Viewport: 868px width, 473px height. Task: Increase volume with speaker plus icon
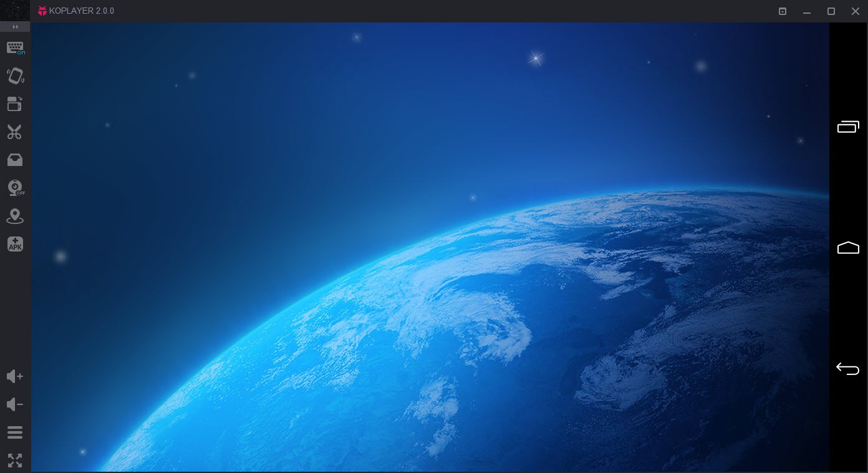pyautogui.click(x=15, y=376)
